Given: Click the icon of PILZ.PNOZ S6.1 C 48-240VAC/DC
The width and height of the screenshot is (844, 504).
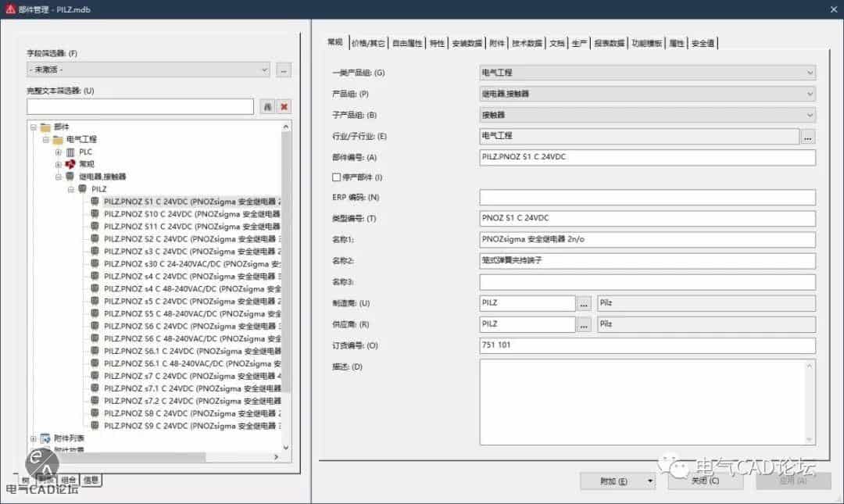Looking at the screenshot, I should click(95, 363).
